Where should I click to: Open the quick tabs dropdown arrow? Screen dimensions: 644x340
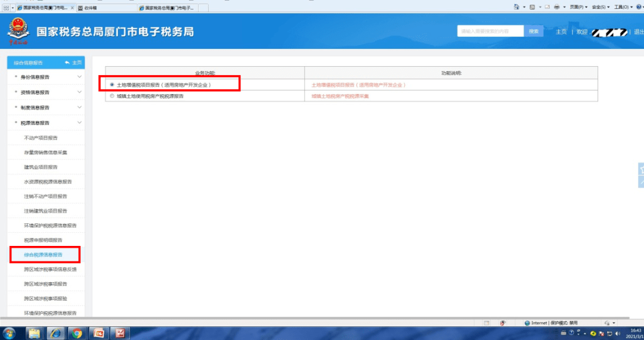tap(13, 8)
